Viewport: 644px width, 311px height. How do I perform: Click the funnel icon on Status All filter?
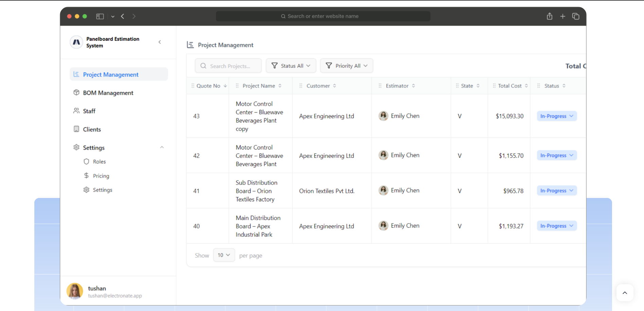pyautogui.click(x=274, y=66)
